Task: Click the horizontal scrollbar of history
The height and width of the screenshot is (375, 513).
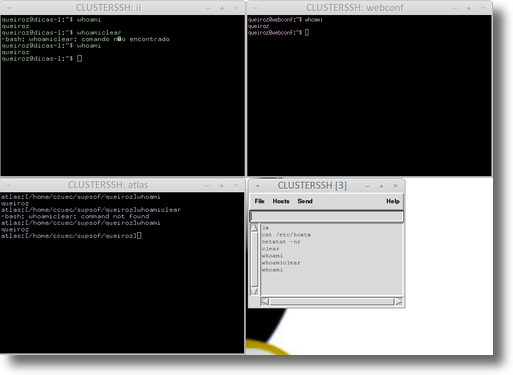Action: [x=332, y=302]
